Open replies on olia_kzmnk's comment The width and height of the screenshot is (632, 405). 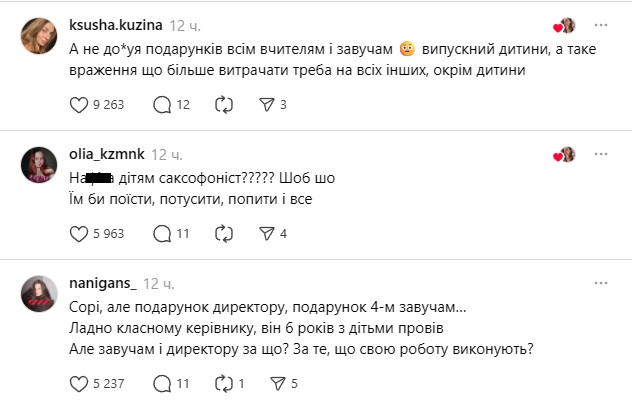pos(162,234)
